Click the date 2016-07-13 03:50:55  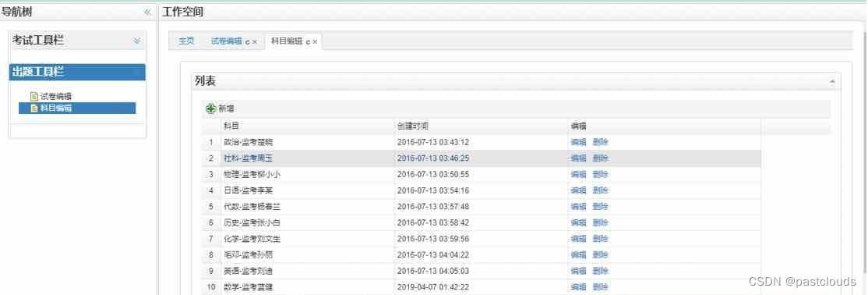coord(433,174)
